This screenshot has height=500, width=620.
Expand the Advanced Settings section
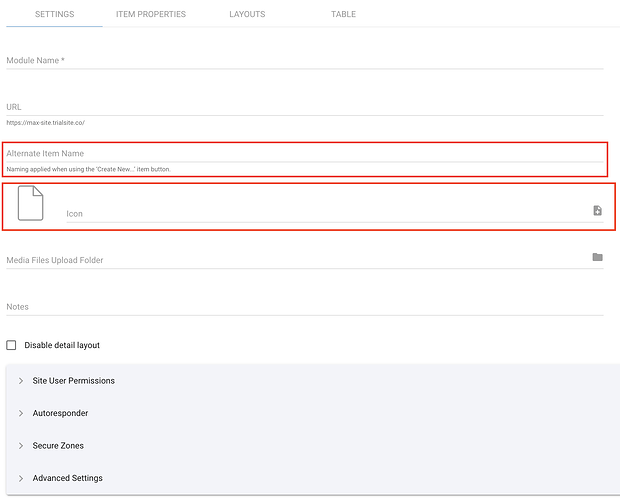click(67, 478)
